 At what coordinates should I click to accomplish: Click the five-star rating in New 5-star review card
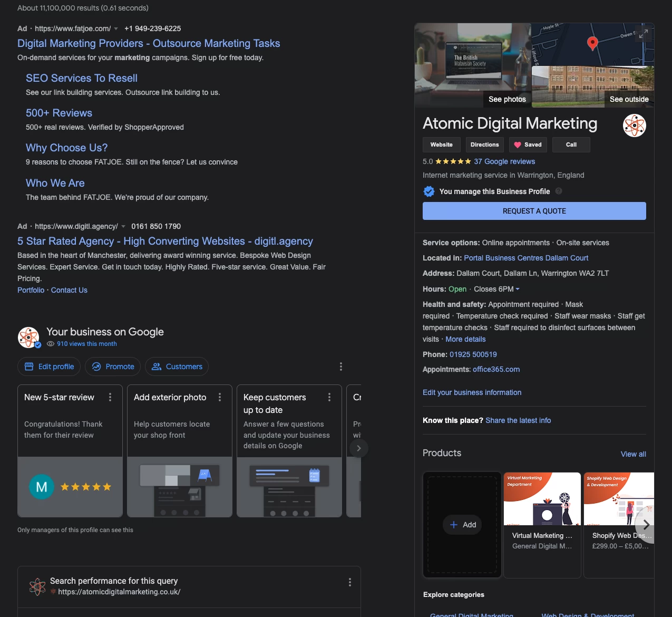pos(86,487)
